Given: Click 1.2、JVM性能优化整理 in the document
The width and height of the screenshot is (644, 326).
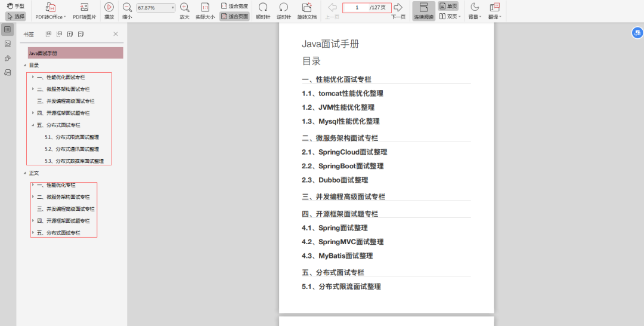Looking at the screenshot, I should 338,107.
